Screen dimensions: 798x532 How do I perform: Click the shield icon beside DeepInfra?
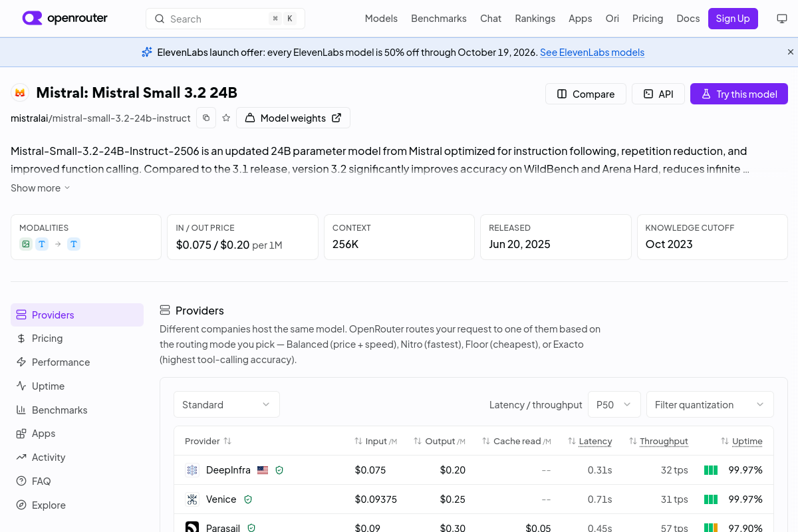coord(279,470)
